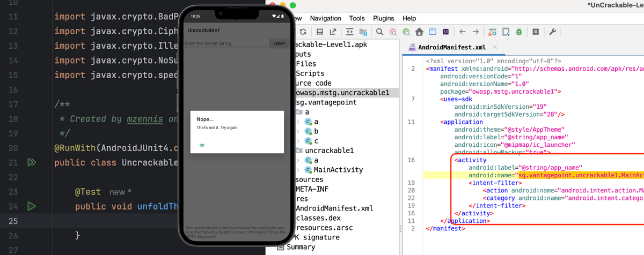Select class c in the tree
This screenshot has height=255, width=644.
pyautogui.click(x=312, y=141)
